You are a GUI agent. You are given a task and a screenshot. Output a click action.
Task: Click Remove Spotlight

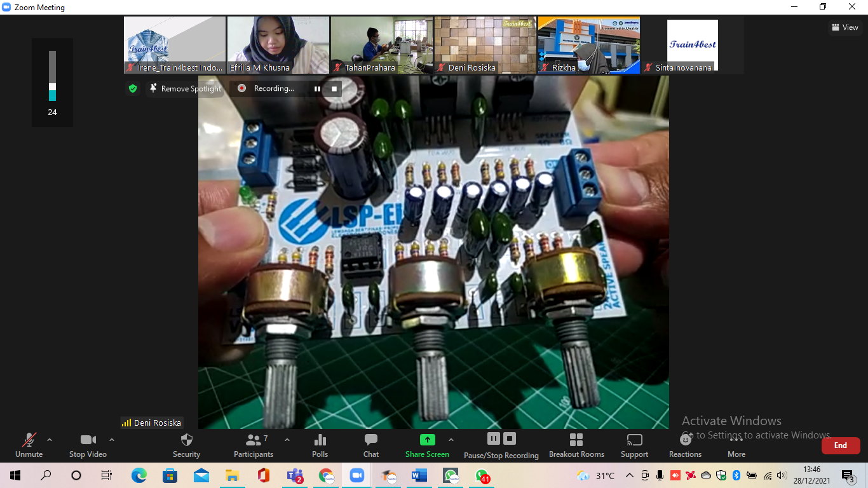pos(185,89)
